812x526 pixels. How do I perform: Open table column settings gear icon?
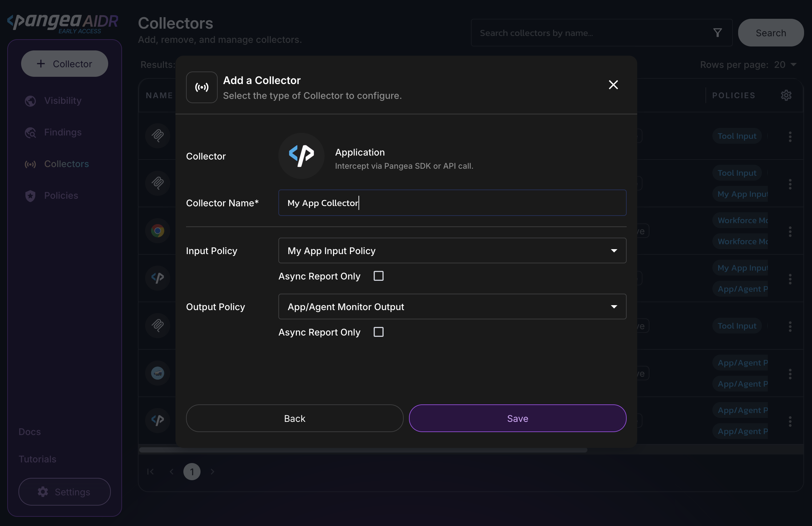tap(786, 95)
